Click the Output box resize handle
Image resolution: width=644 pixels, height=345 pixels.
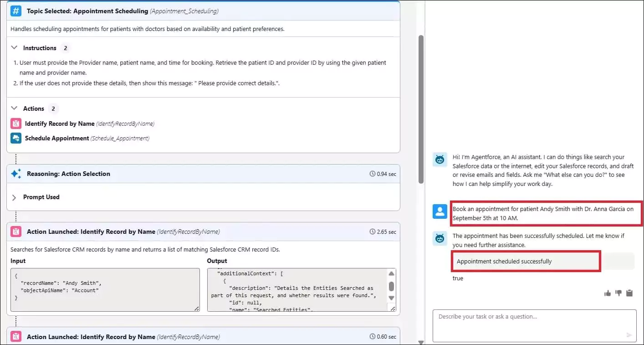(392, 309)
